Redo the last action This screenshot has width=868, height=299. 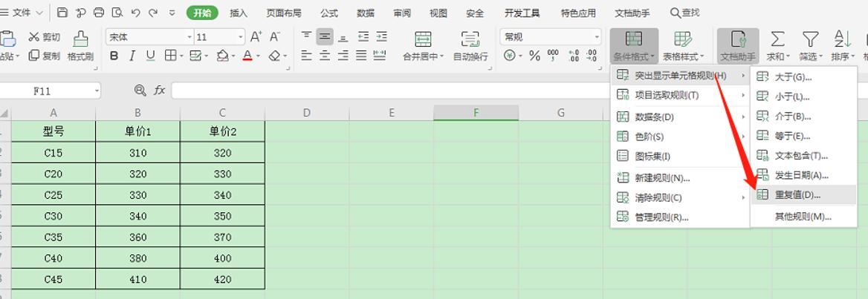tap(153, 12)
